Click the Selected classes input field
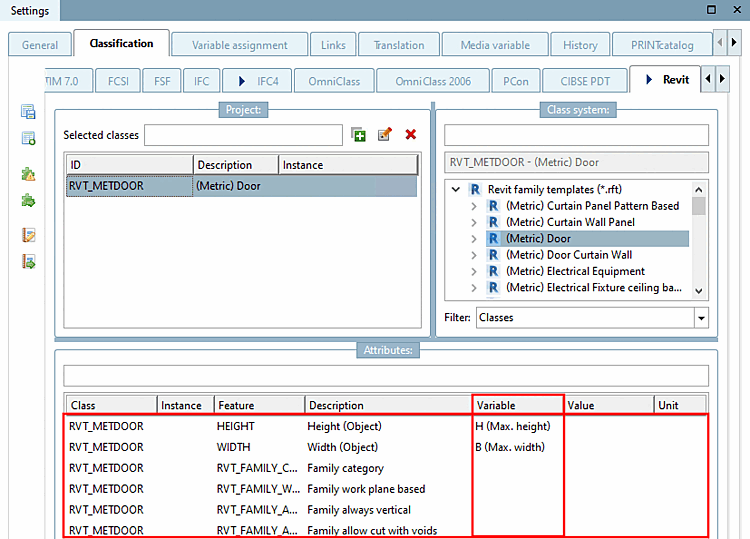 point(243,135)
